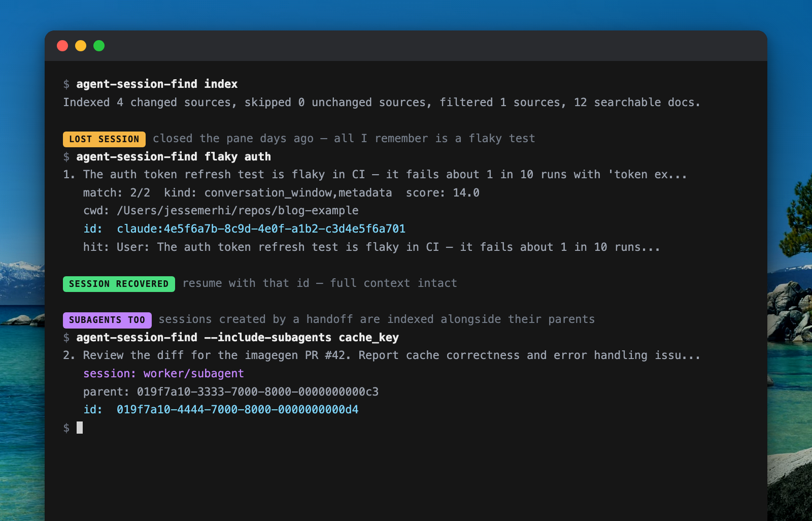
Task: Select the subagent id ending in 0000000000d4
Action: pyautogui.click(x=238, y=410)
